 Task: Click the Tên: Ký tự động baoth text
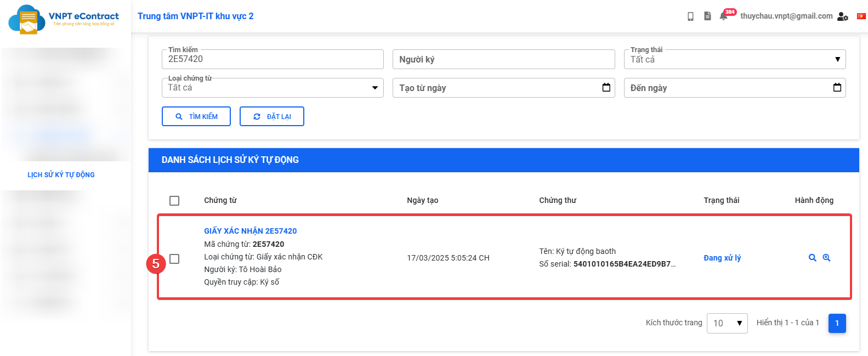[x=577, y=251]
